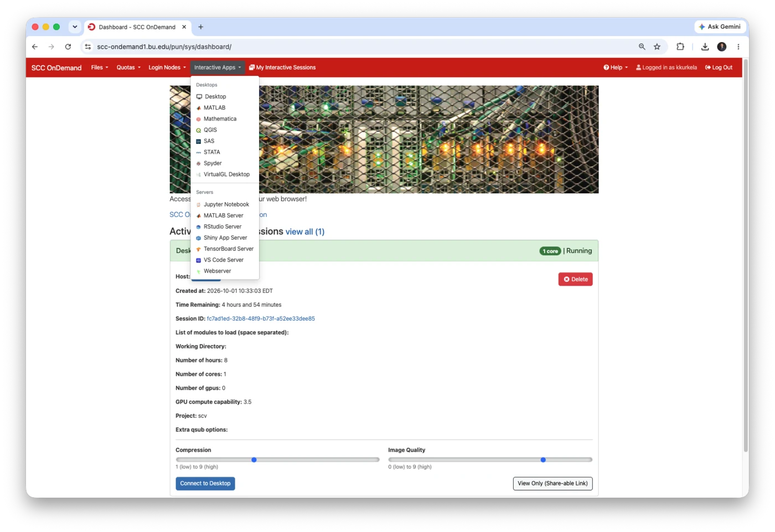Open browser downloads icon

tap(705, 47)
